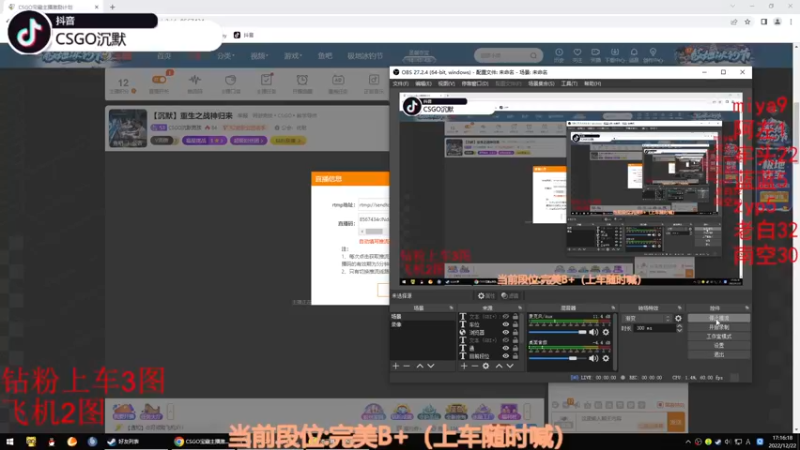Mute the desktop audio speaker icon

click(593, 358)
